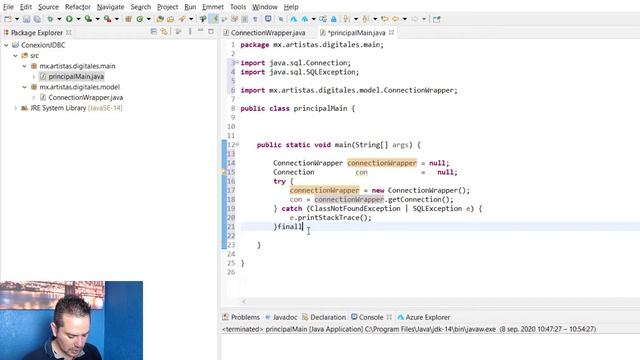Screen dimensions: 640x360
Task: Run the program with the green play icon
Action: pyautogui.click(x=69, y=19)
